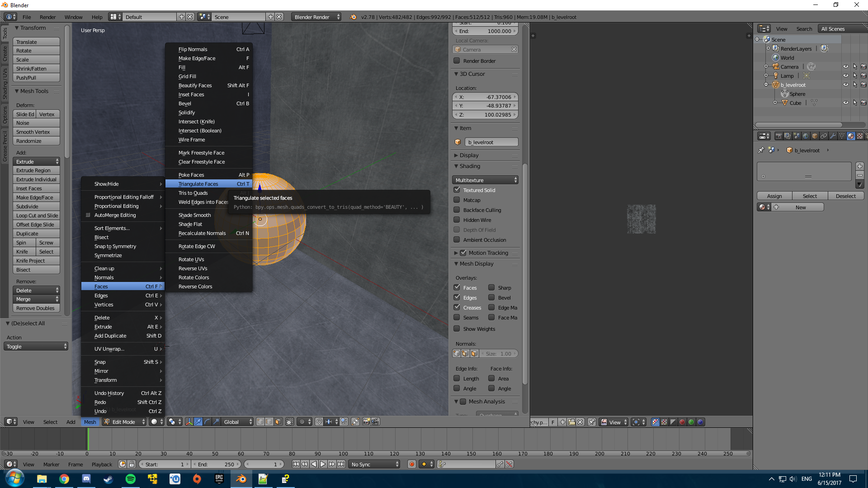Enable the snap magnet icon in header
Viewport: 868px width, 488px height.
[x=319, y=422]
